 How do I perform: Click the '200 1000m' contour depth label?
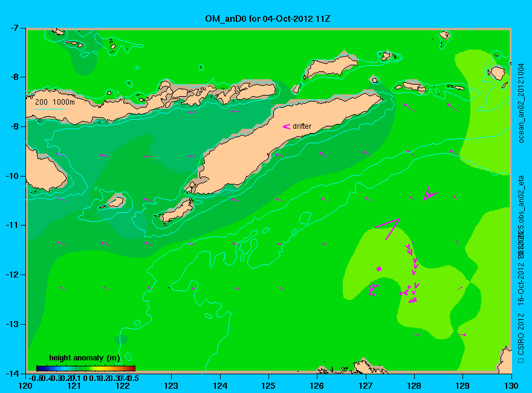click(x=55, y=102)
